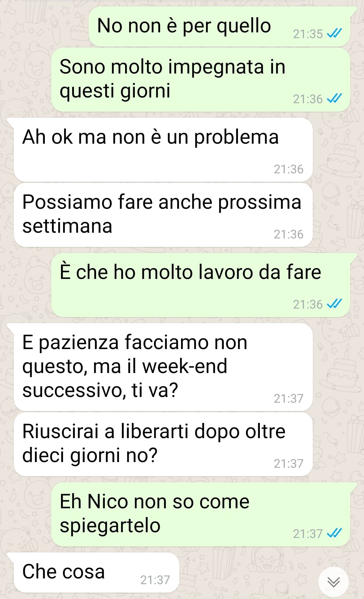Tap message about 'week-end successivo, ti va?'
This screenshot has width=364, height=599.
[x=163, y=367]
